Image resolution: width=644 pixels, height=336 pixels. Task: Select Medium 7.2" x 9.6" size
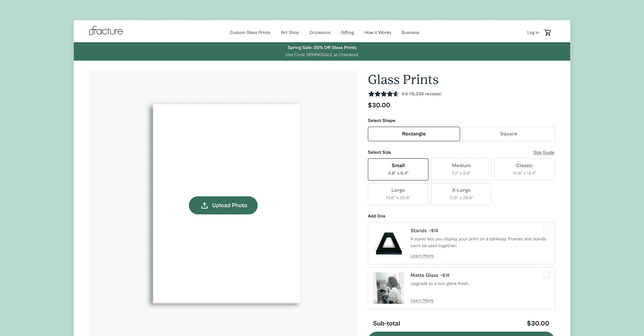461,169
